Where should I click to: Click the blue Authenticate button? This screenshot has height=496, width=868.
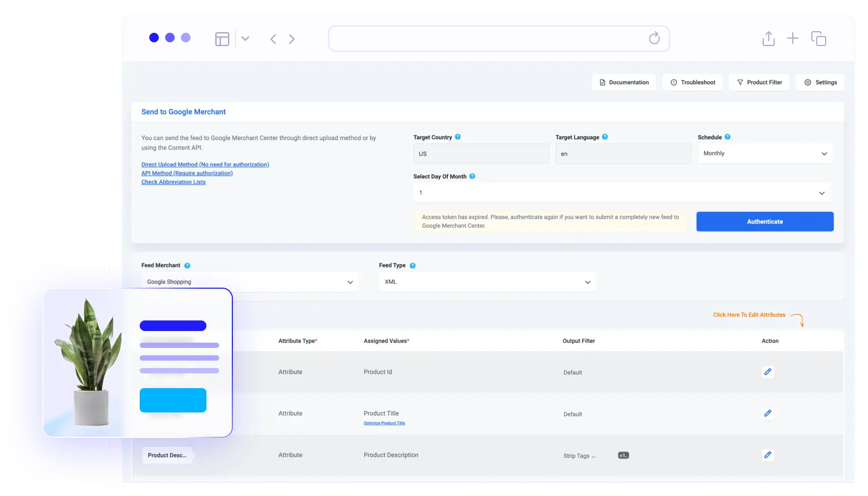pyautogui.click(x=765, y=222)
